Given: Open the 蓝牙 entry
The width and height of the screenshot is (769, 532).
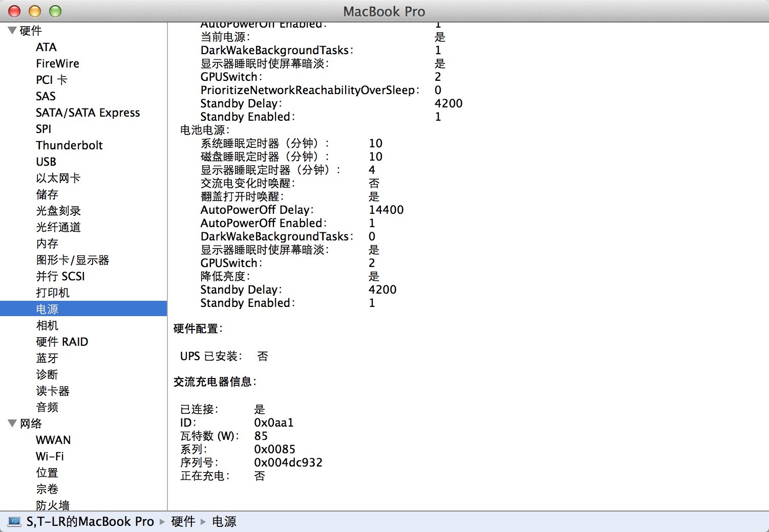Looking at the screenshot, I should click(x=47, y=358).
